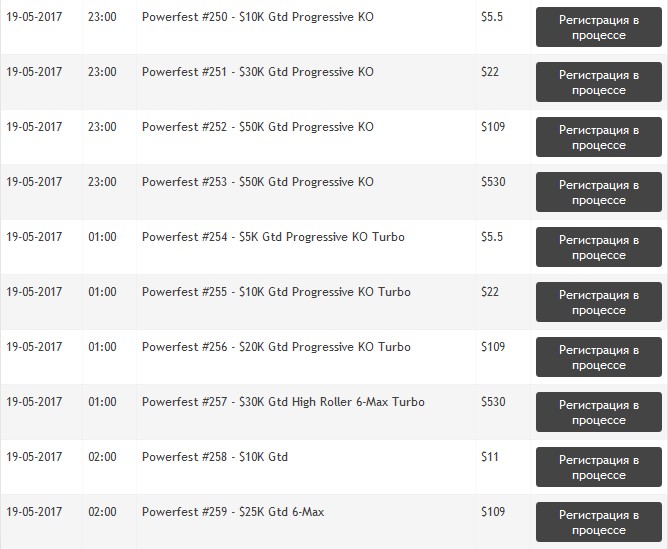Select Powerfest #252 - $50K Gtd title

pos(258,127)
